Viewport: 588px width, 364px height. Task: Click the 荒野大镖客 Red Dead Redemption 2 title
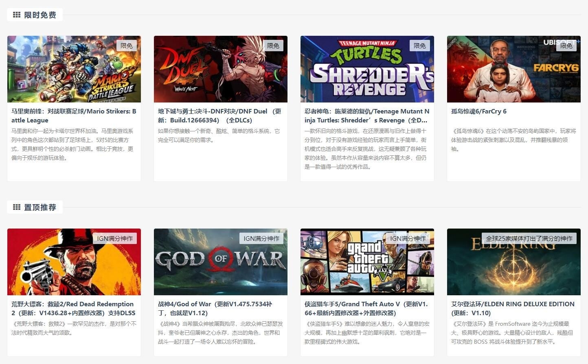point(73,309)
